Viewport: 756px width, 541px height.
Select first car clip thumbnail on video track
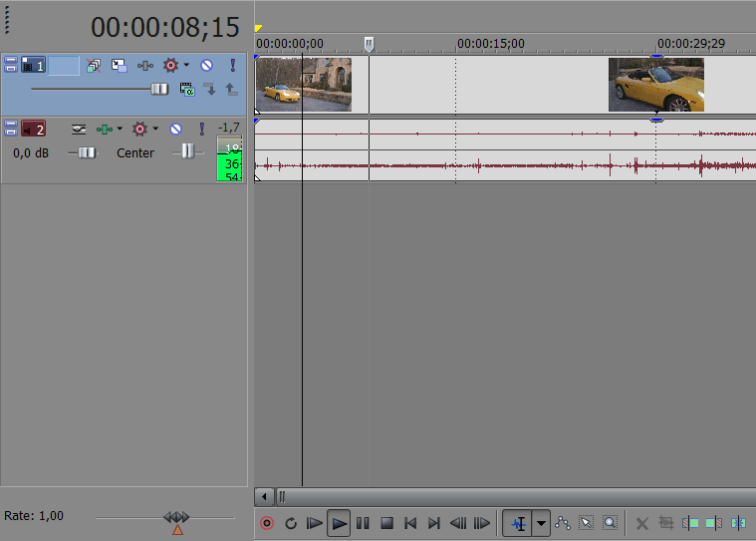click(x=303, y=85)
